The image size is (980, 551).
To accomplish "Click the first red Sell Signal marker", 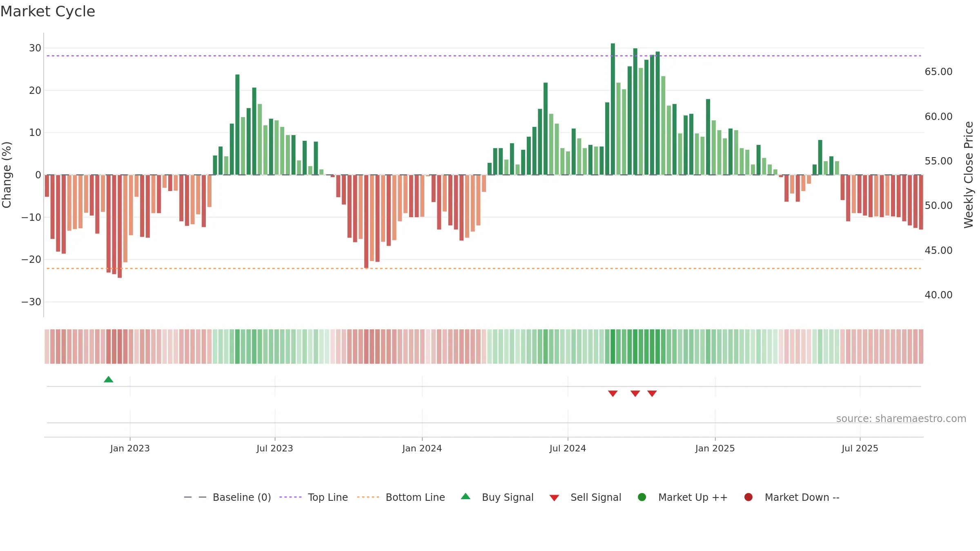I will [612, 393].
